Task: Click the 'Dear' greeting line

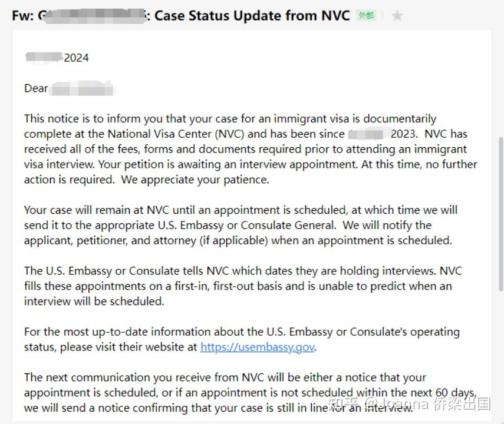Action: (x=36, y=88)
